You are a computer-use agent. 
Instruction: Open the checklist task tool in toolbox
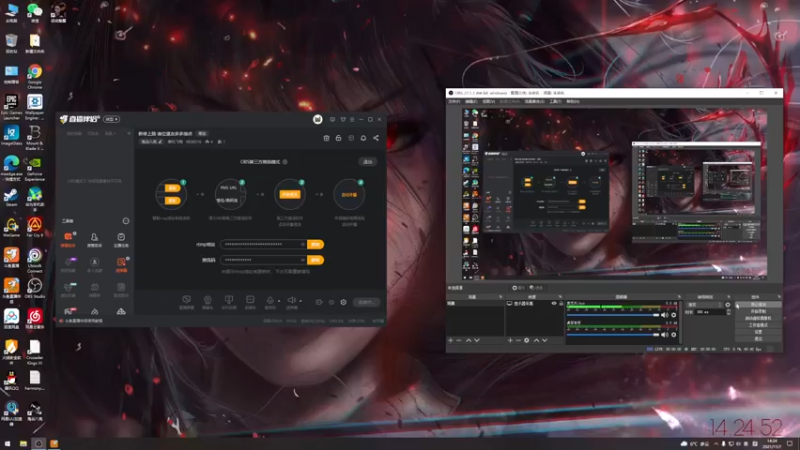pos(121,237)
